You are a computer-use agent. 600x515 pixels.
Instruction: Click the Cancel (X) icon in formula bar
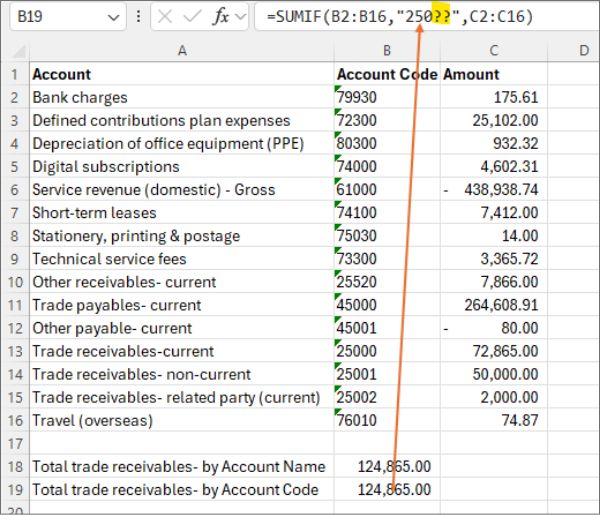click(x=166, y=18)
